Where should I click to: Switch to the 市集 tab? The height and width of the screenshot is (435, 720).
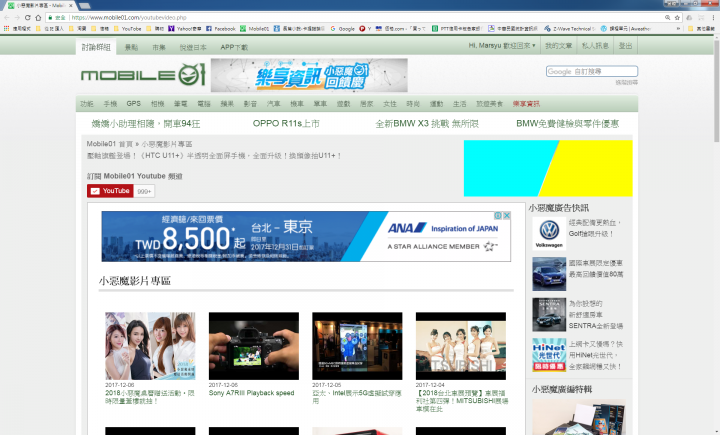[159, 47]
